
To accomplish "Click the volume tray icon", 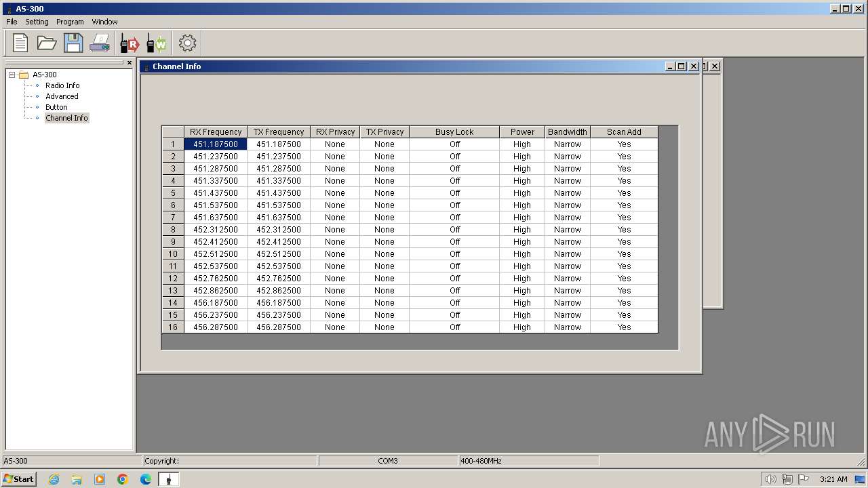I will (x=770, y=479).
